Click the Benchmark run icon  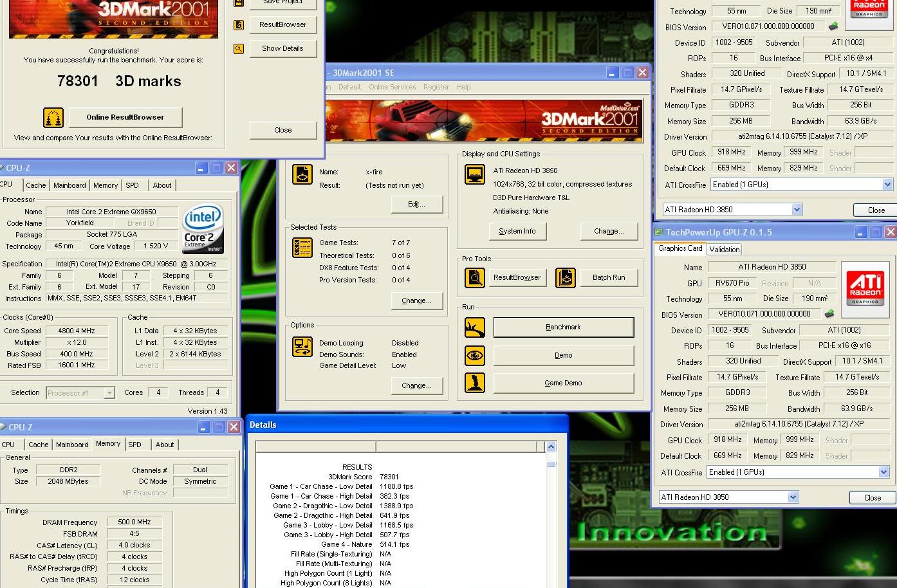475,327
